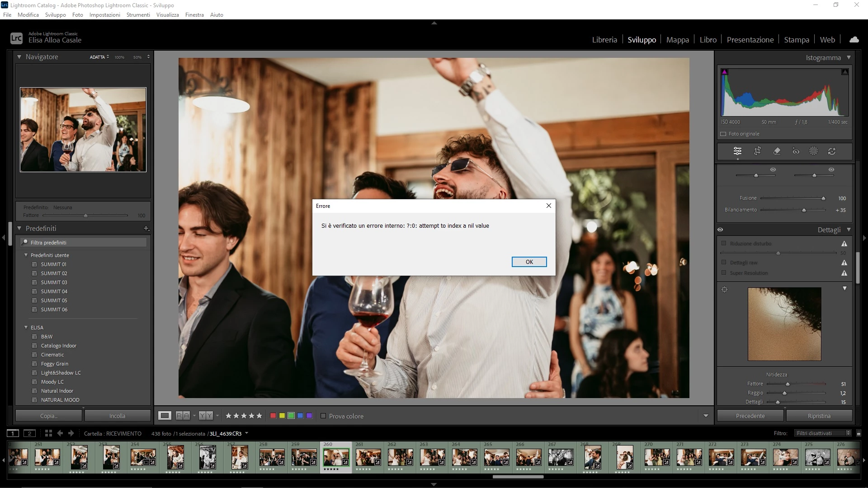Click the cloud sync icon
The height and width of the screenshot is (488, 868).
[x=854, y=40]
